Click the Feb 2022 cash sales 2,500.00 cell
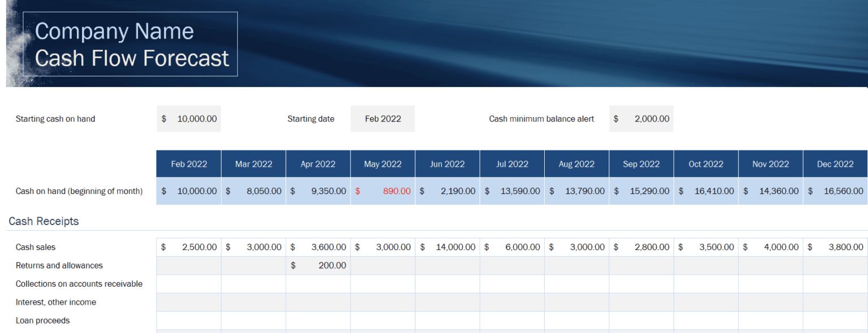Screen dimensions: 868x333 click(x=189, y=247)
